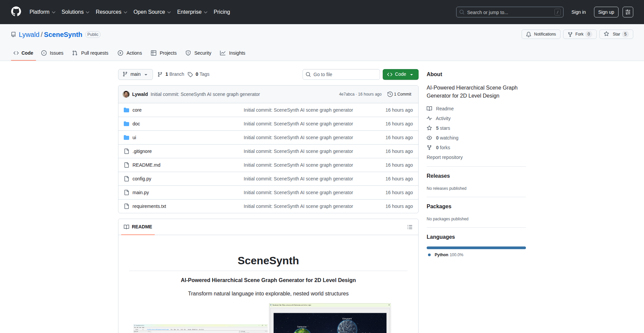Click the Lywald avatar in commit row

pyautogui.click(x=126, y=94)
